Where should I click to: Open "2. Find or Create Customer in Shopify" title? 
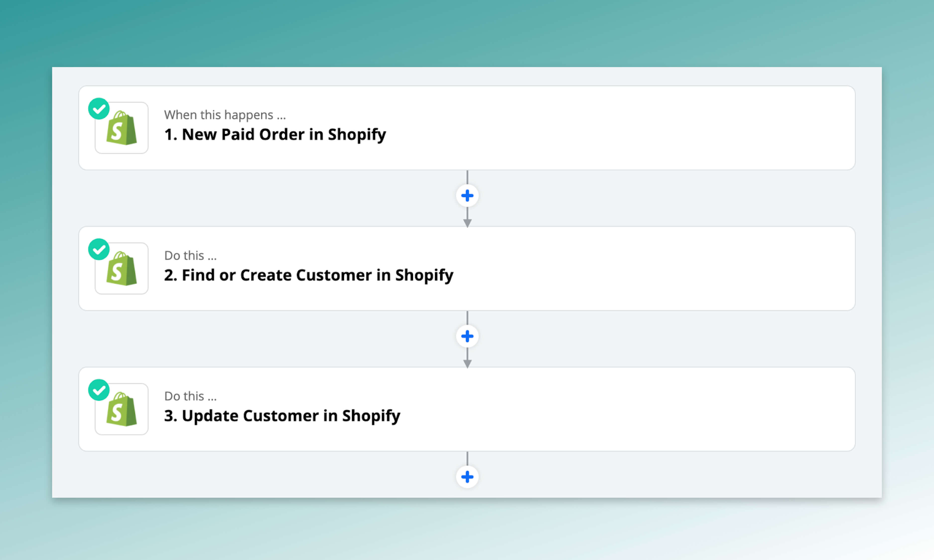pyautogui.click(x=308, y=276)
